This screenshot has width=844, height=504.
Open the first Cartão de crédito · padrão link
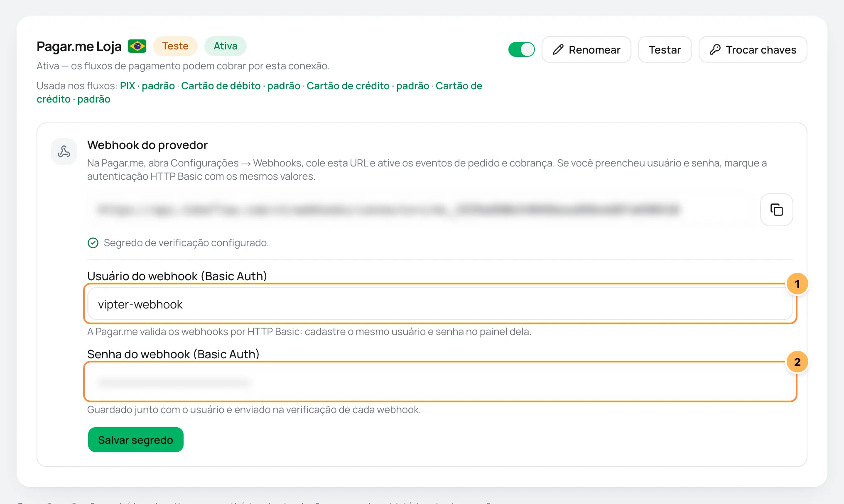pyautogui.click(x=368, y=86)
